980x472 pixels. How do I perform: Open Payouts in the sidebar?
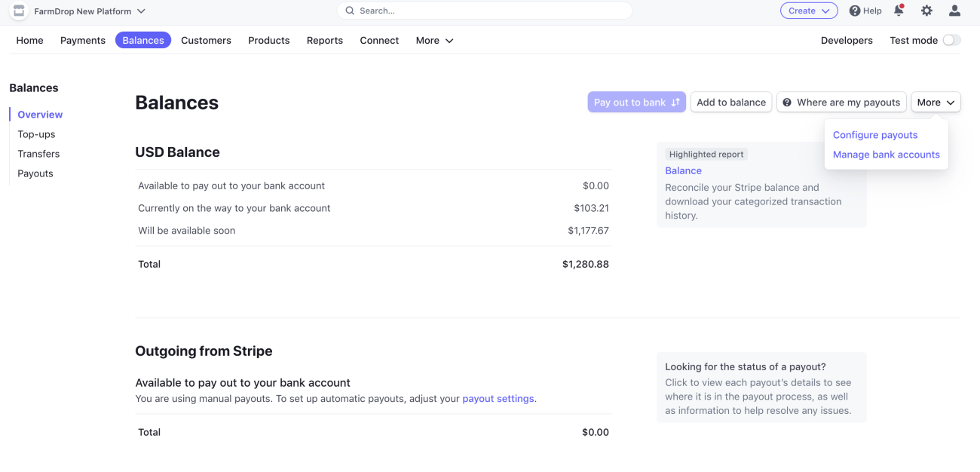point(35,173)
